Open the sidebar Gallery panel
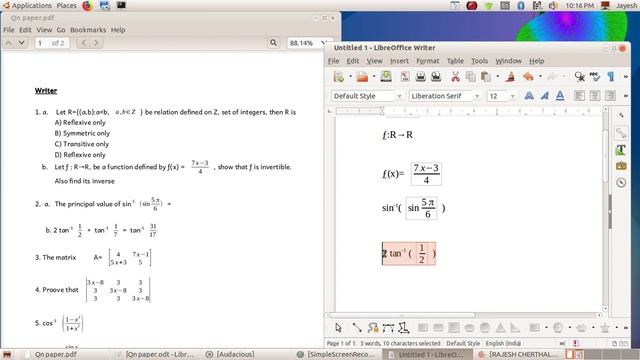This screenshot has width=640, height=360. pyautogui.click(x=621, y=166)
